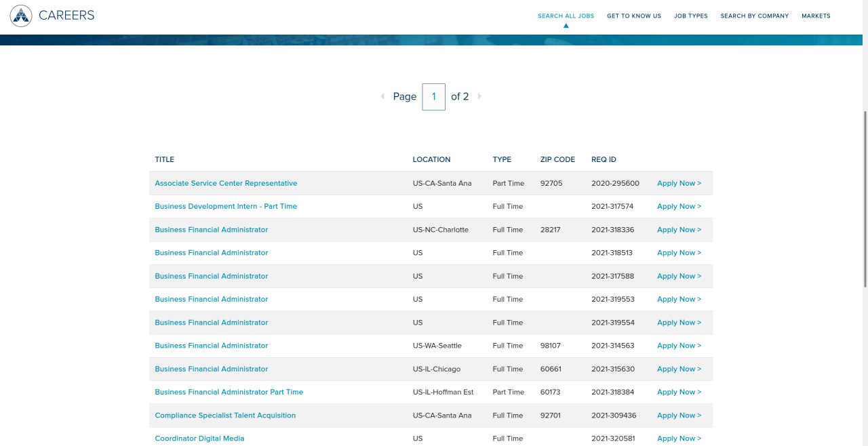Click zip code 28217 cell
This screenshot has width=868, height=446.
coord(550,230)
